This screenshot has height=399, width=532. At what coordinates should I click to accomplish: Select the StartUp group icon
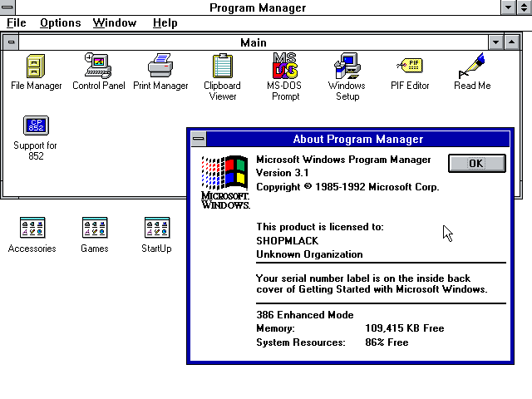point(157,227)
